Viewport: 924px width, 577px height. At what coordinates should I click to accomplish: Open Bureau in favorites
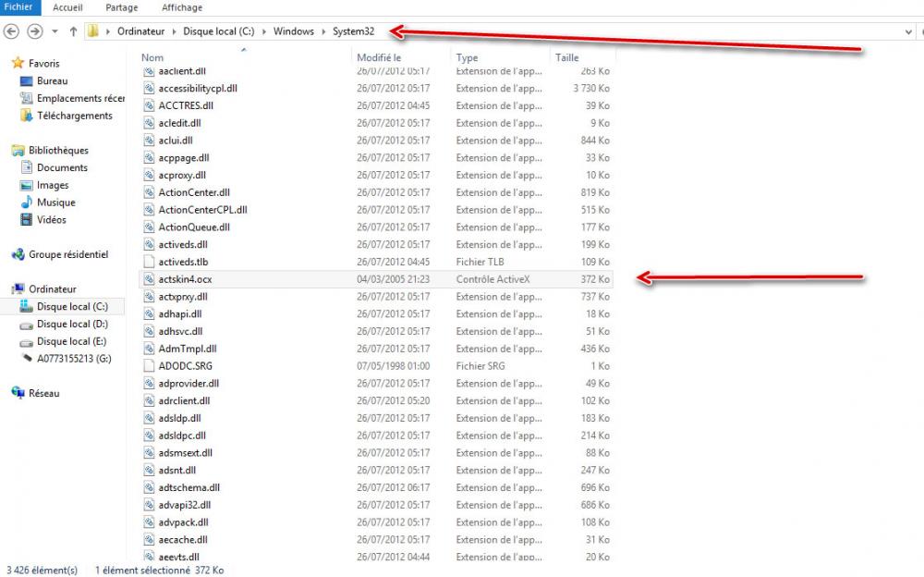point(52,80)
